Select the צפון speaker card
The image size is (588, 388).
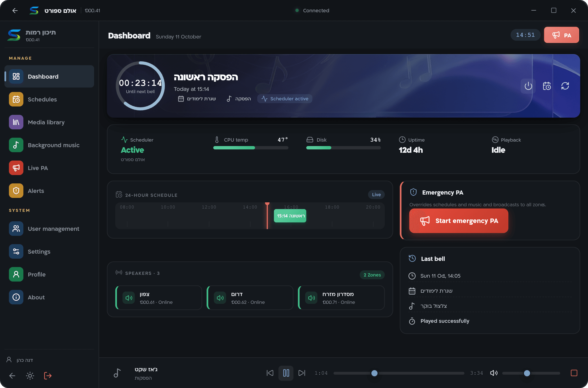[x=158, y=298]
